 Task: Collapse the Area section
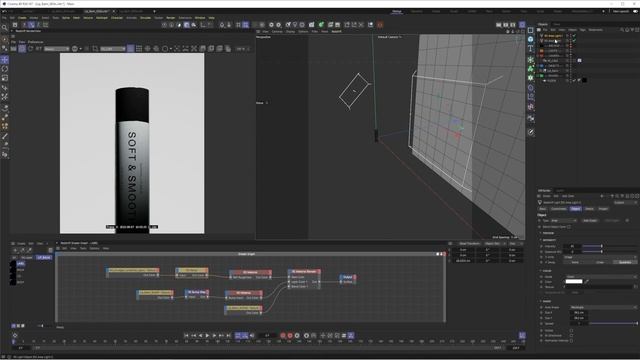(546, 301)
